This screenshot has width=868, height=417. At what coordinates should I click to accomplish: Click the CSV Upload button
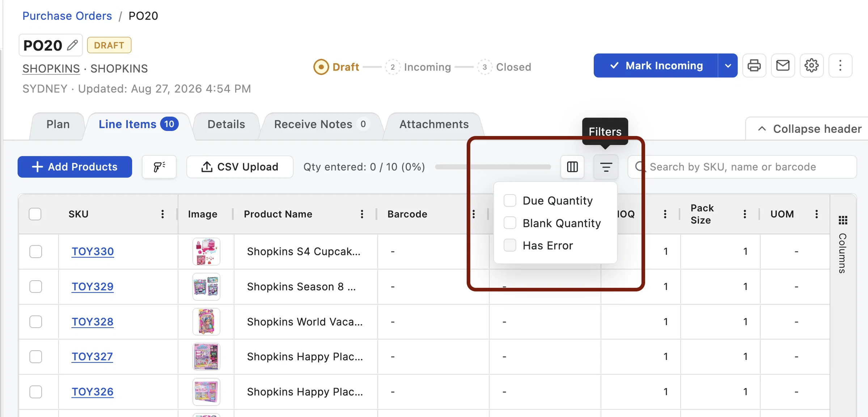tap(240, 167)
